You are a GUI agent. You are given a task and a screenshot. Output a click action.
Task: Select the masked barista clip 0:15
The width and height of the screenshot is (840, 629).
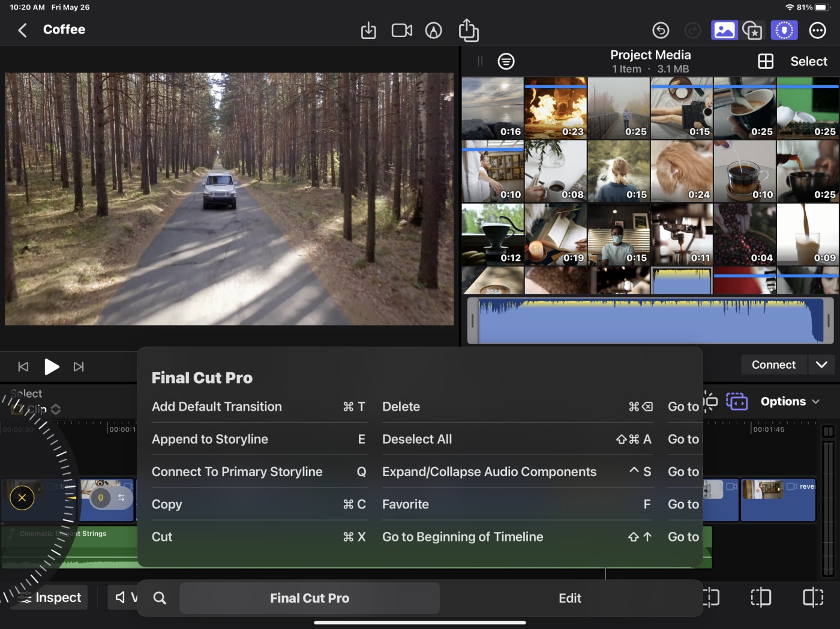point(619,234)
